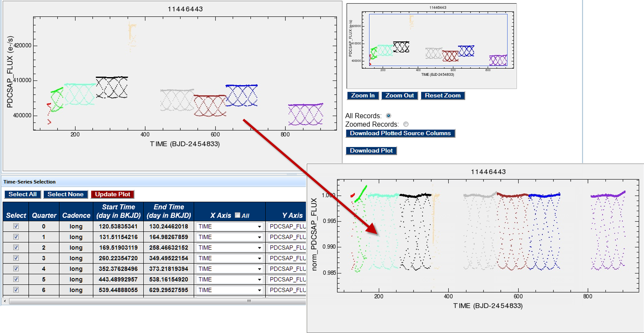Click Download Plotted Source Columns
644x333 pixels.
tap(400, 133)
